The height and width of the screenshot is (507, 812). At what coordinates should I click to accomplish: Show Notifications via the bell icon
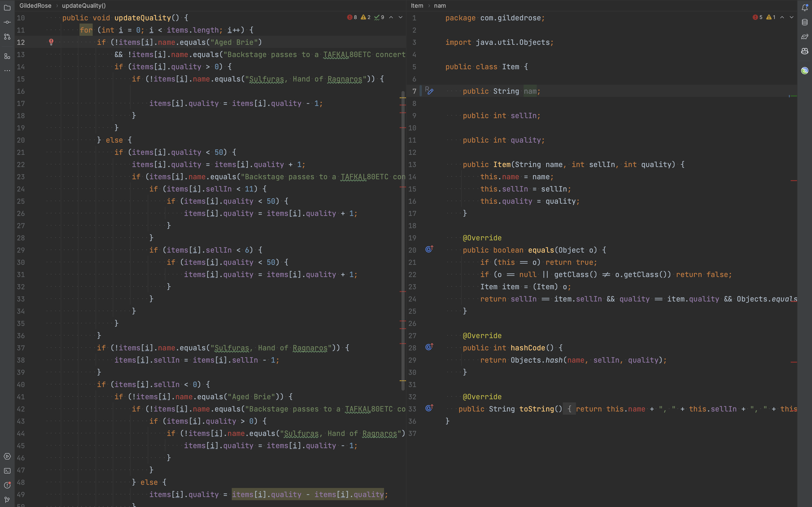[x=805, y=7]
